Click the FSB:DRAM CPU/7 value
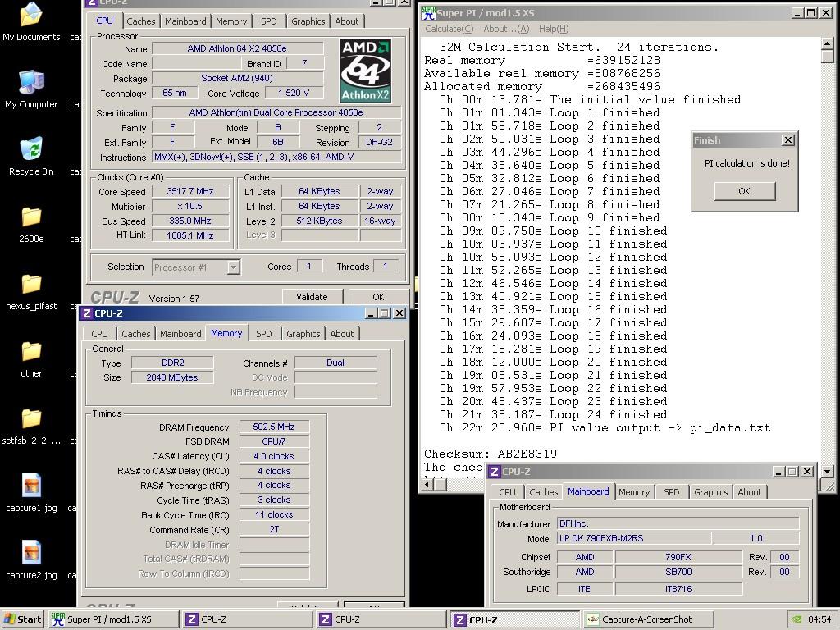 coord(274,441)
